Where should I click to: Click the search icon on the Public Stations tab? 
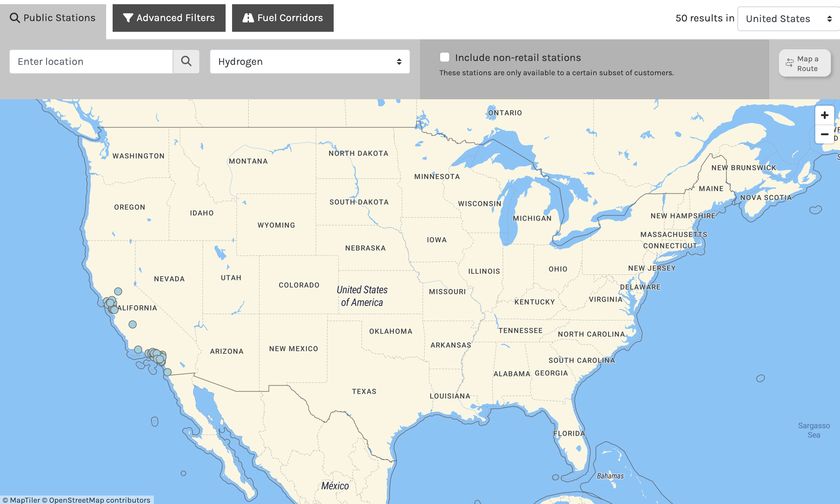point(15,17)
